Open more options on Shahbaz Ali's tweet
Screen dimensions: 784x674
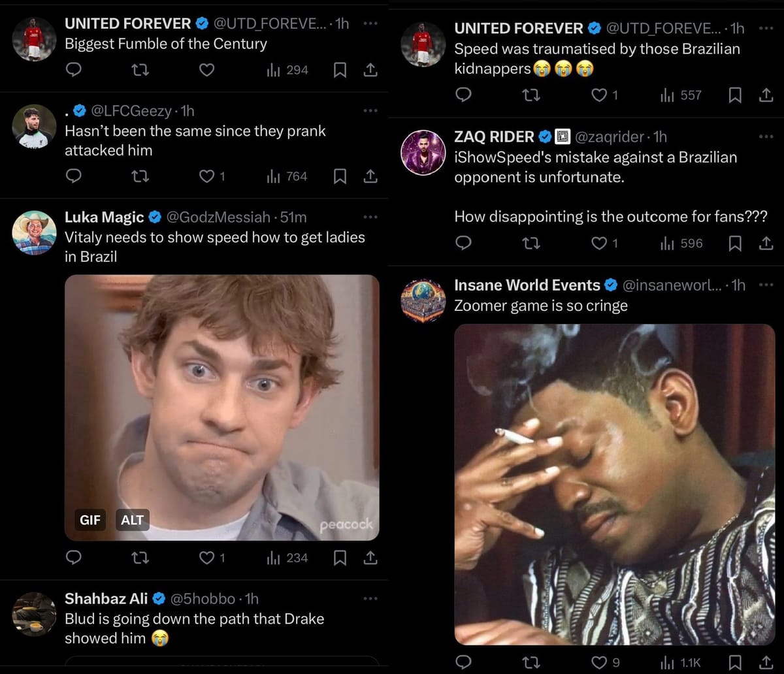pyautogui.click(x=370, y=598)
